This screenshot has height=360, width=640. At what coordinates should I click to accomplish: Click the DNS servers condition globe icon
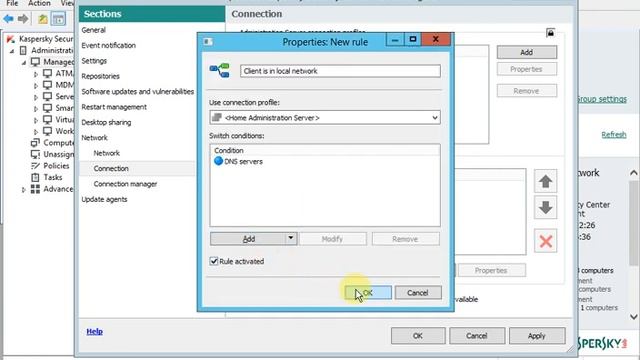(x=218, y=161)
